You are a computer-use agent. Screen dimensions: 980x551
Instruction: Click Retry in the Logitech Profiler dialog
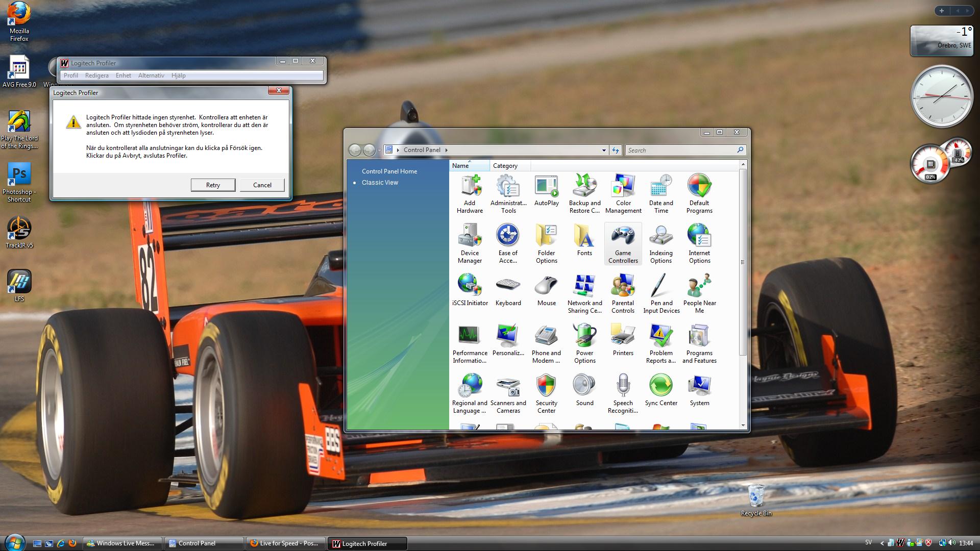pos(213,185)
